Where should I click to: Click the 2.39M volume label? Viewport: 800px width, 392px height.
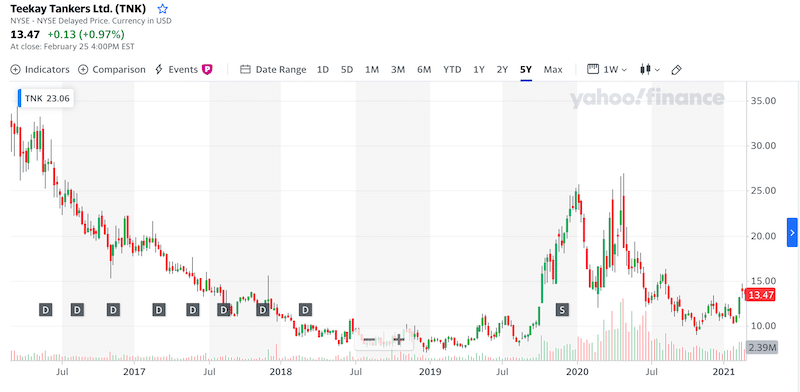click(x=762, y=348)
